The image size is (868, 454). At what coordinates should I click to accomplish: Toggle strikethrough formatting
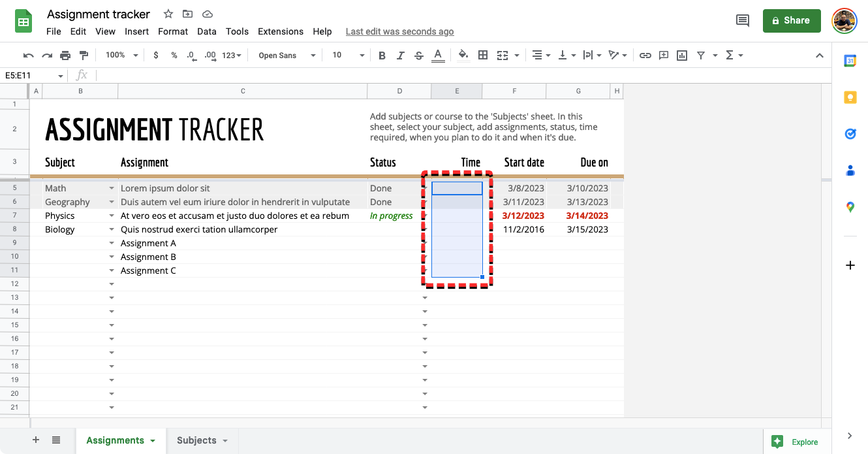tap(418, 56)
